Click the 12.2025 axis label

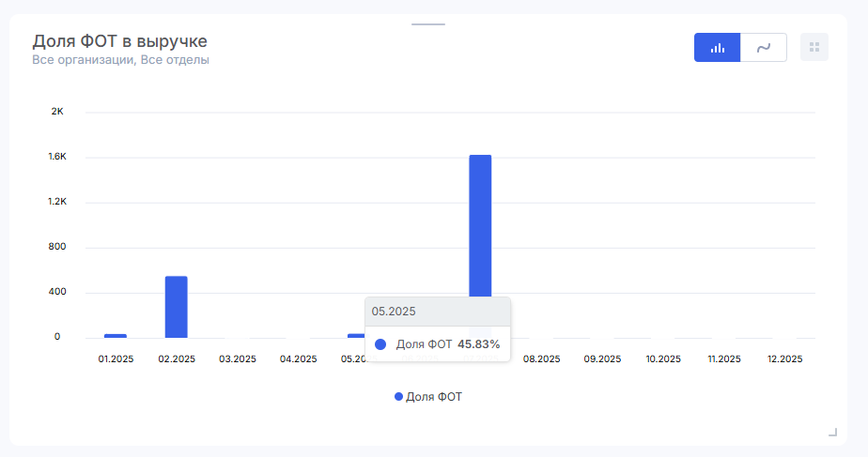(x=784, y=359)
